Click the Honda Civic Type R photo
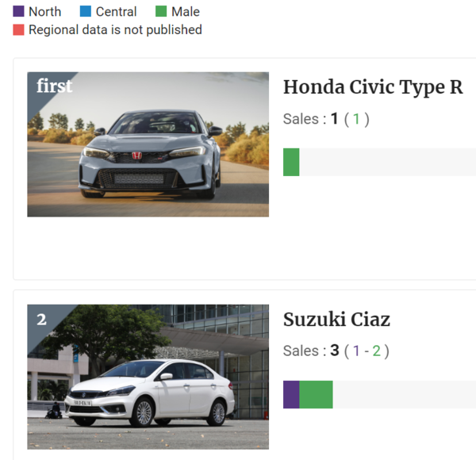 coord(148,144)
